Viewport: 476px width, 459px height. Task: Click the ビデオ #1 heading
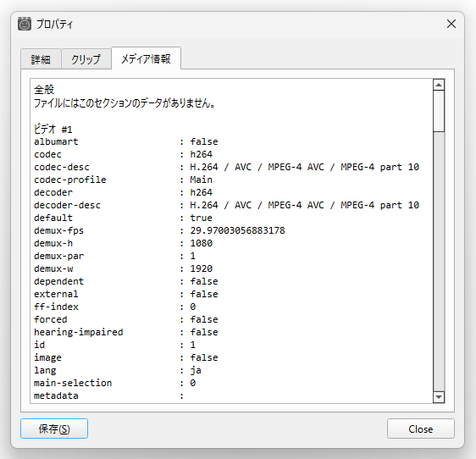click(x=53, y=130)
